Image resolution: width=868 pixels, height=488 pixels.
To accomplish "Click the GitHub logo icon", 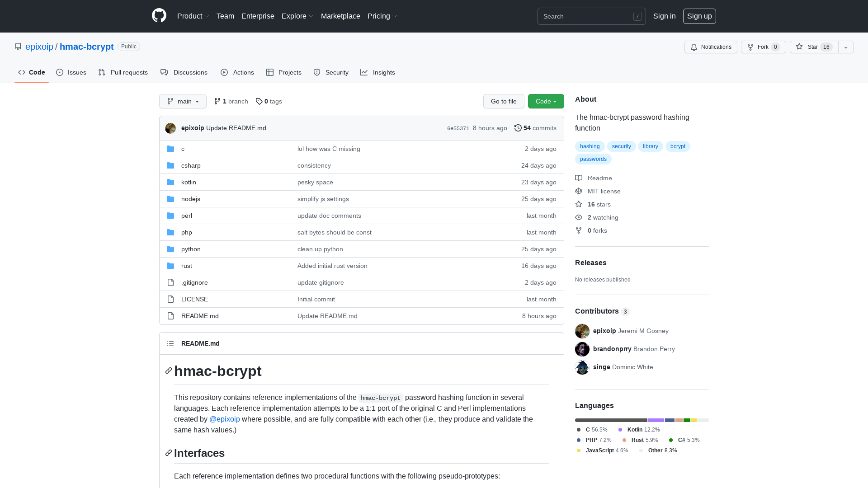I will click(159, 15).
